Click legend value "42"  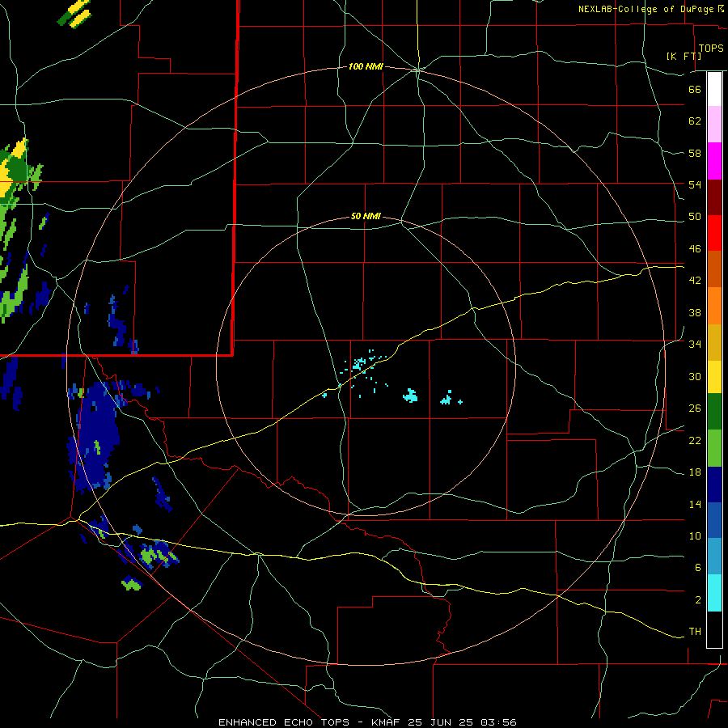pos(695,281)
